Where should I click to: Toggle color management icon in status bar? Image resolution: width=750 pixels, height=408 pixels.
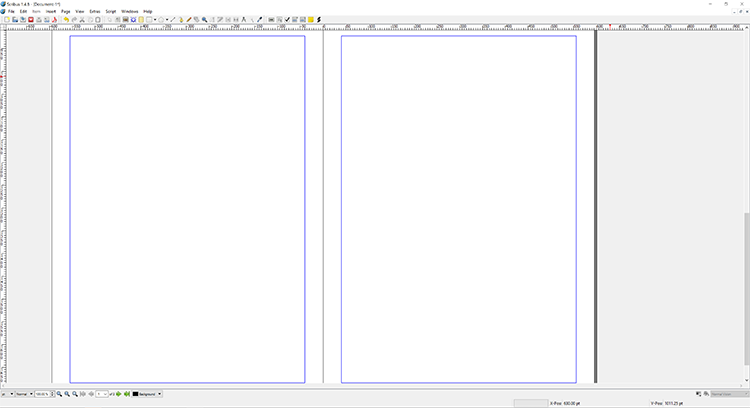pos(698,394)
